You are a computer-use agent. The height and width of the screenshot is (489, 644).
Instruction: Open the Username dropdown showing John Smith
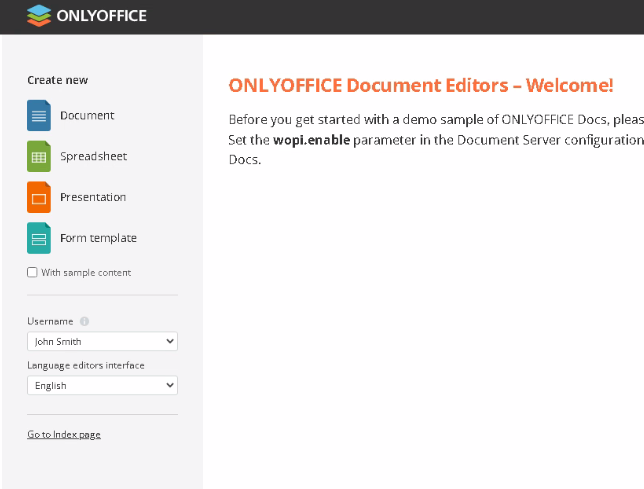(102, 341)
